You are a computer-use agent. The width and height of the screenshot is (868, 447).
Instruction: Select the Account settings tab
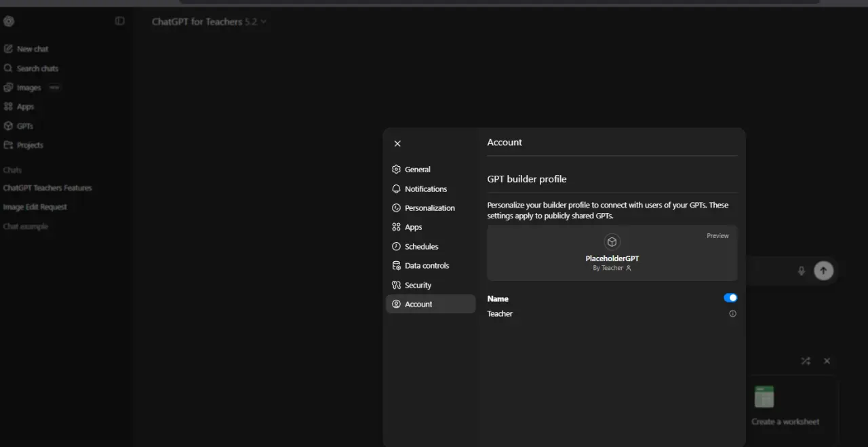(x=431, y=304)
